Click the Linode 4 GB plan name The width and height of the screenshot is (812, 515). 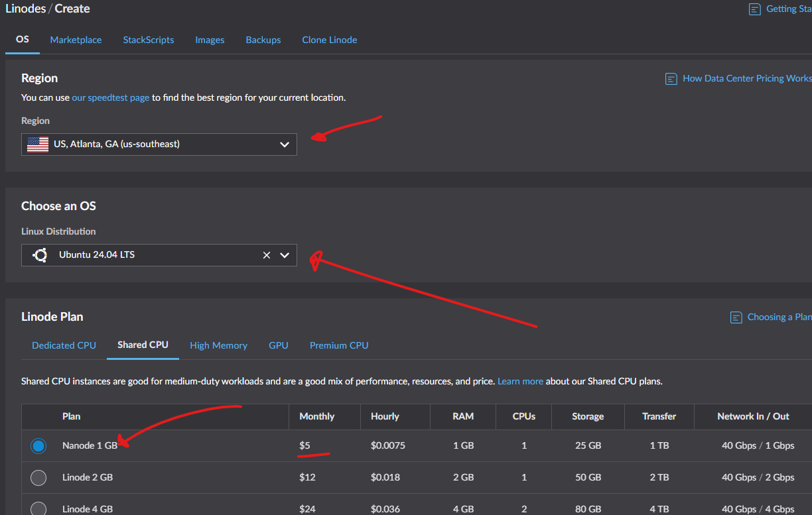(88, 509)
